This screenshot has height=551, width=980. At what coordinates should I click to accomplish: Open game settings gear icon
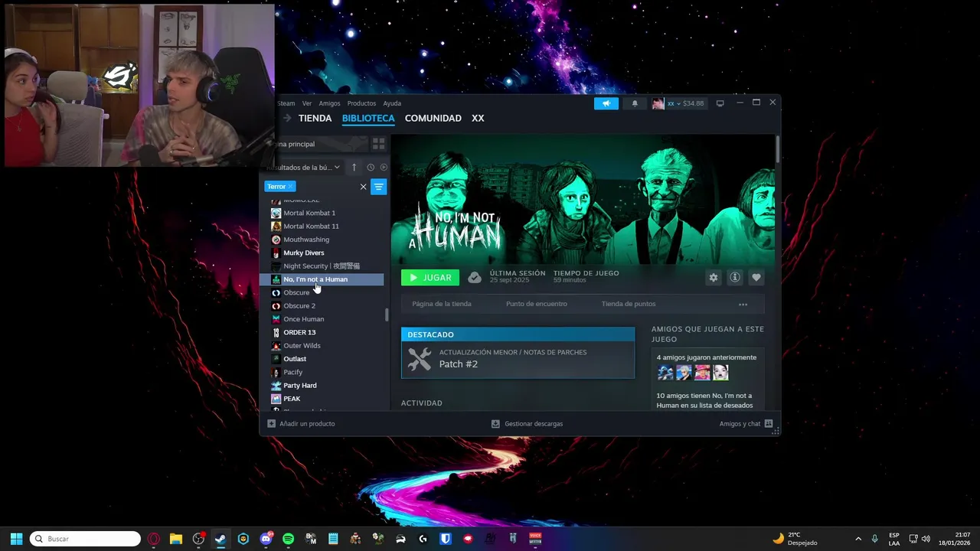click(x=714, y=278)
